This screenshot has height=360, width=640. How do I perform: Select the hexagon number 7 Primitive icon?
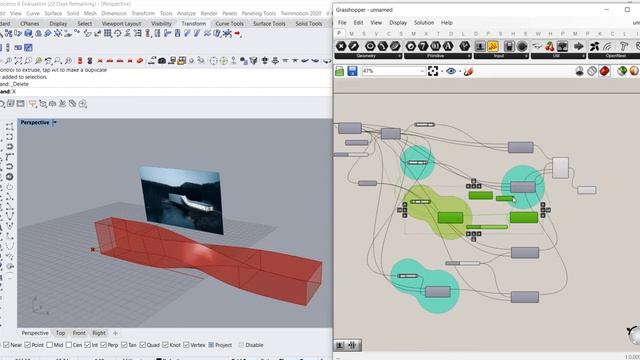click(423, 46)
